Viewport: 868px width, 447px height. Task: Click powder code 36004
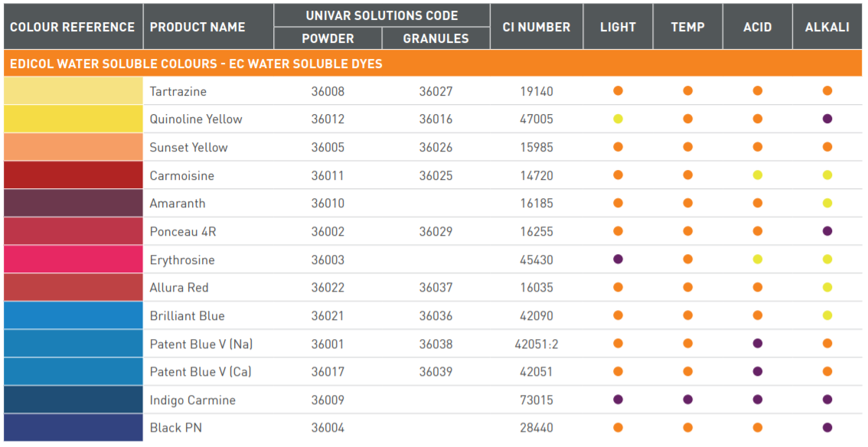(x=328, y=428)
